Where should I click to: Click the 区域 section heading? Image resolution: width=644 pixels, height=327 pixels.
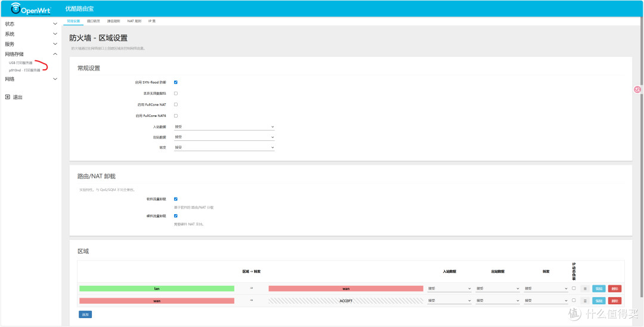[83, 251]
